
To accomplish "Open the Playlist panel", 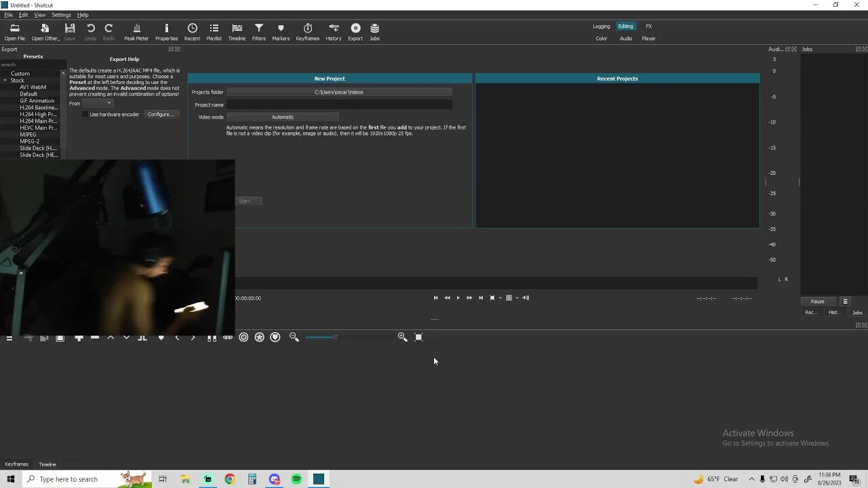I will click(x=214, y=32).
